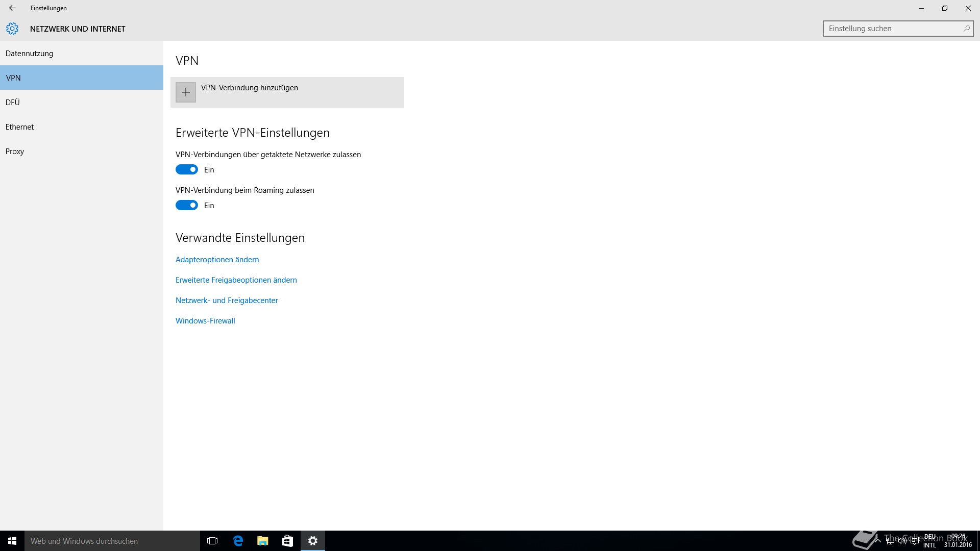This screenshot has height=551, width=980.
Task: Show hidden icons in the system tray
Action: [878, 541]
